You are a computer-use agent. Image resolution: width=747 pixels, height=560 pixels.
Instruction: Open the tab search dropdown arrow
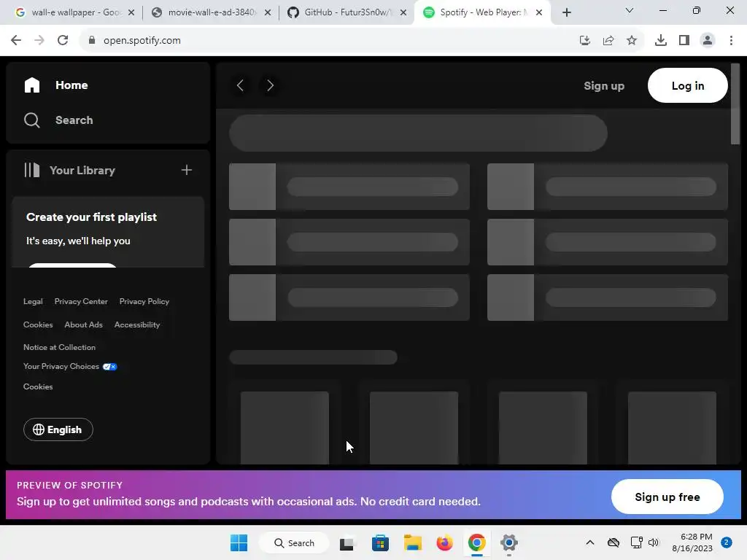pyautogui.click(x=630, y=10)
